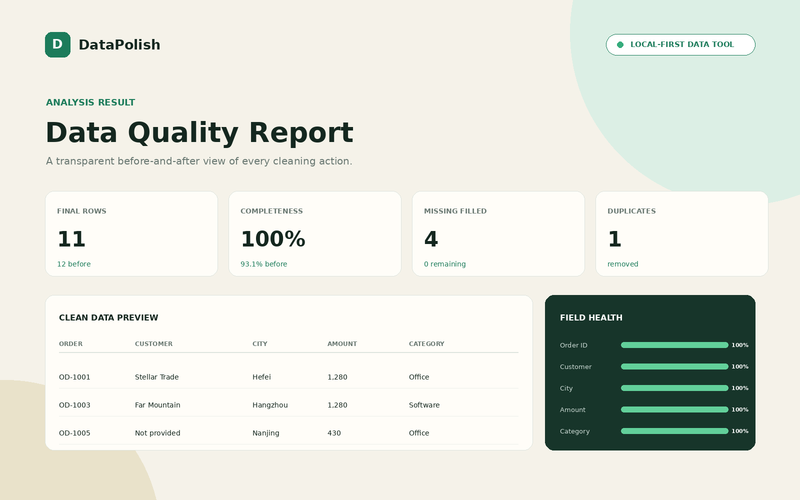This screenshot has width=800, height=500.
Task: Click the Category column header
Action: (x=427, y=344)
